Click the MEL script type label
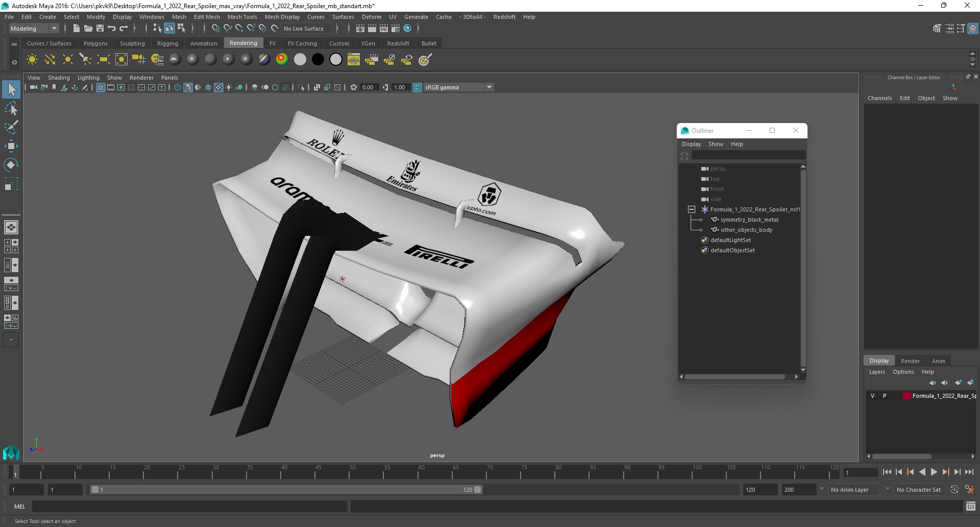The image size is (980, 527). point(19,507)
